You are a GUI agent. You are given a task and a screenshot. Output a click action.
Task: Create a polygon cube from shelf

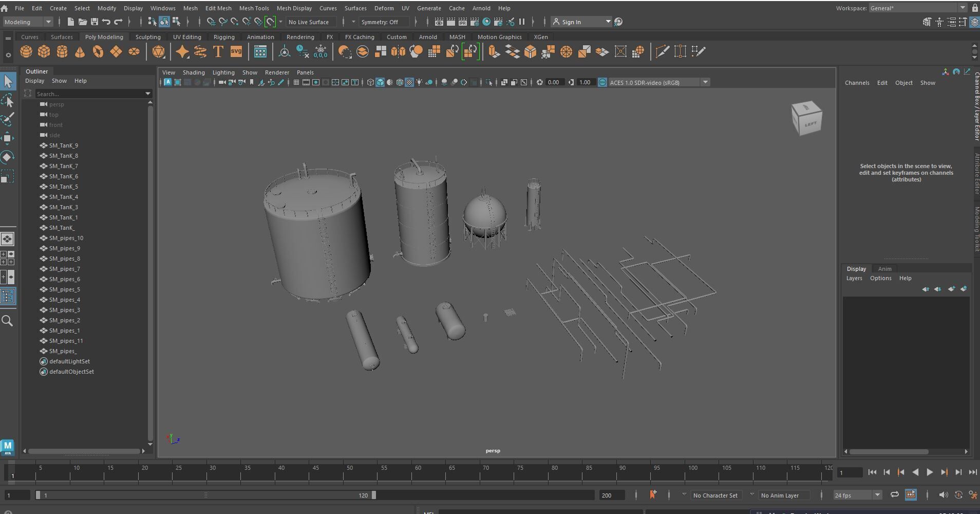pyautogui.click(x=44, y=51)
